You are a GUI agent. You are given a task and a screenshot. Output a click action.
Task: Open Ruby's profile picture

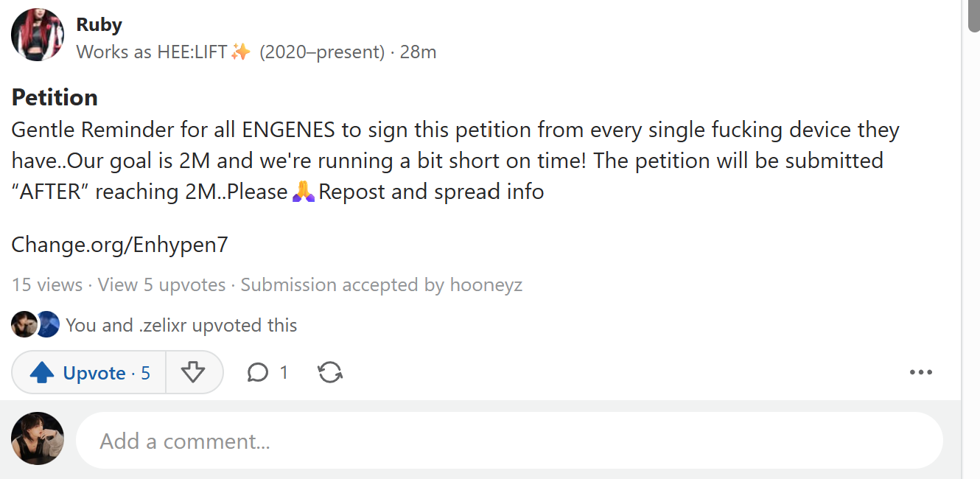(x=38, y=35)
